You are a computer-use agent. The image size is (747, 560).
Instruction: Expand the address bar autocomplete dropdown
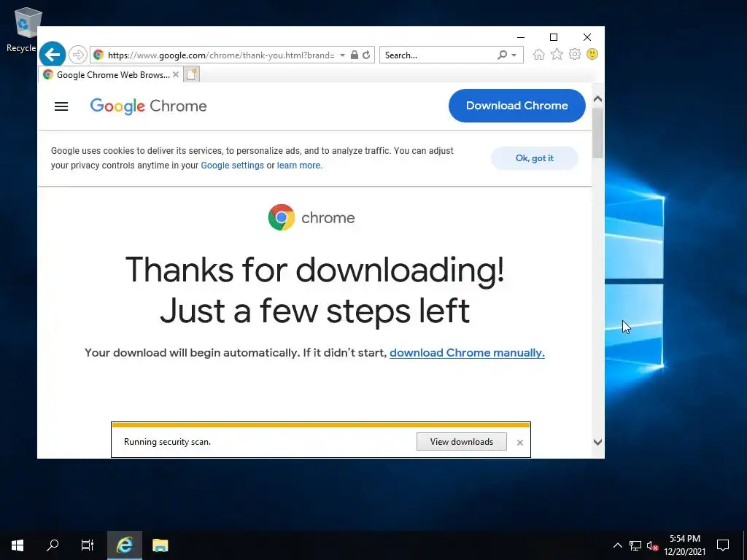pos(342,55)
